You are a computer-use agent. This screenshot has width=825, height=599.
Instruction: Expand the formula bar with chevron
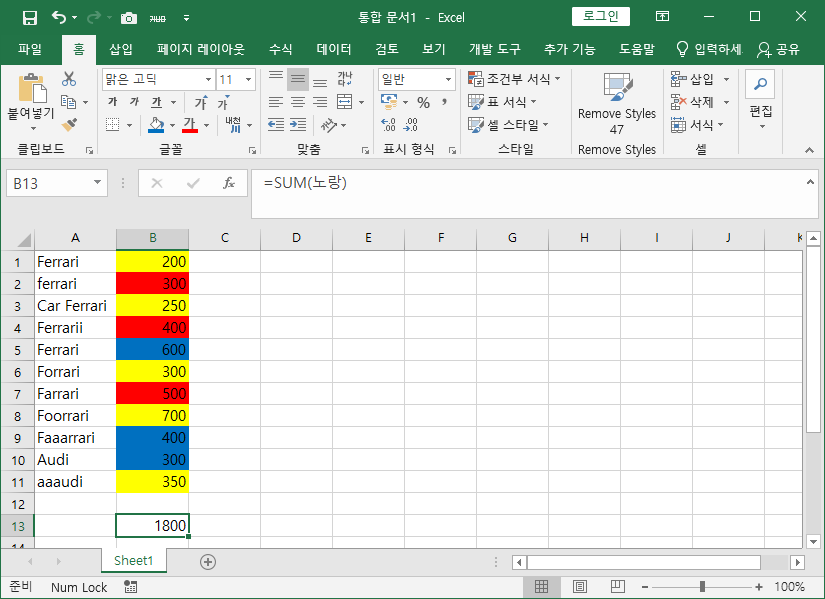click(x=810, y=182)
